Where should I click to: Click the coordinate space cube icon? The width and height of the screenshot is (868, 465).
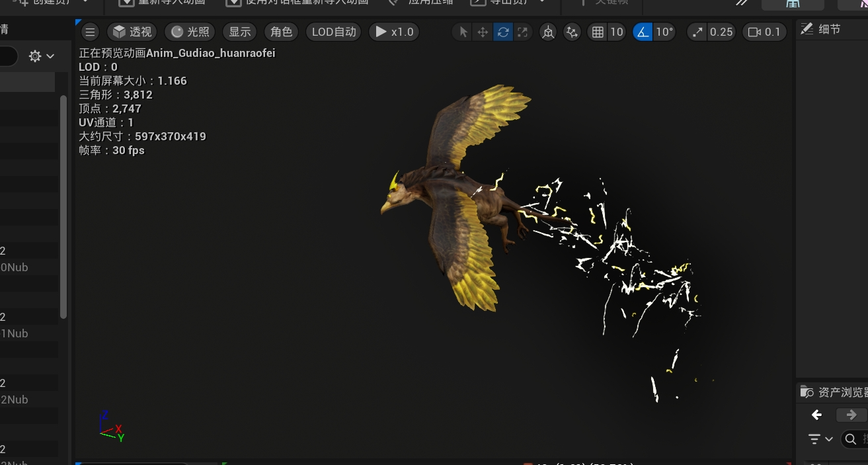pos(548,32)
